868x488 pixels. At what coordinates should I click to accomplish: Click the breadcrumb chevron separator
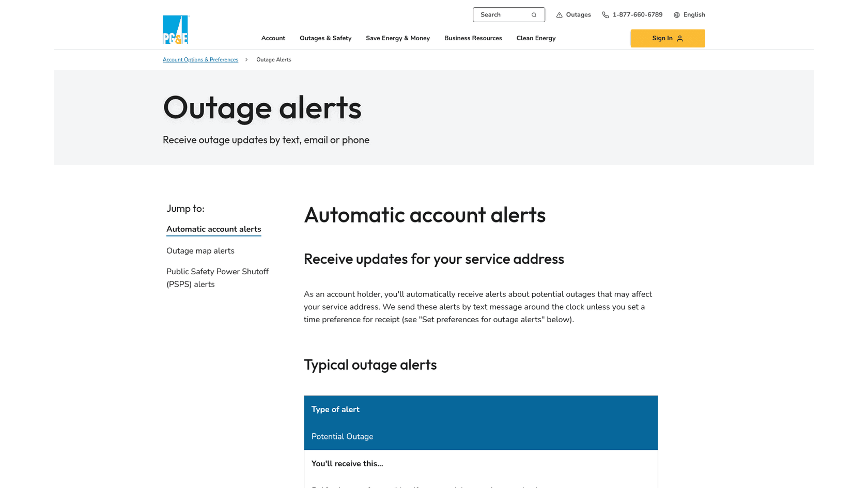coord(246,60)
